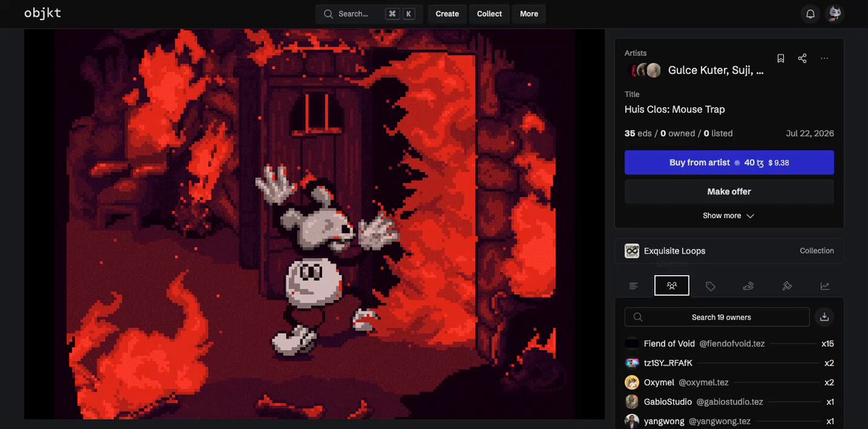Switch to the offers hand tab
The height and width of the screenshot is (429, 868).
tap(749, 286)
